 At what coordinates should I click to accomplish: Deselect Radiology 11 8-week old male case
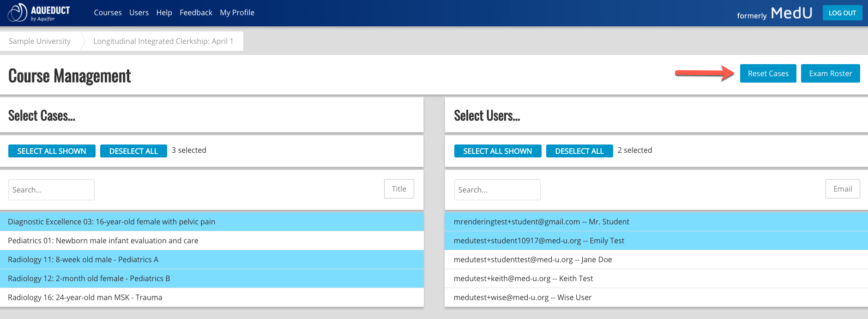212,259
